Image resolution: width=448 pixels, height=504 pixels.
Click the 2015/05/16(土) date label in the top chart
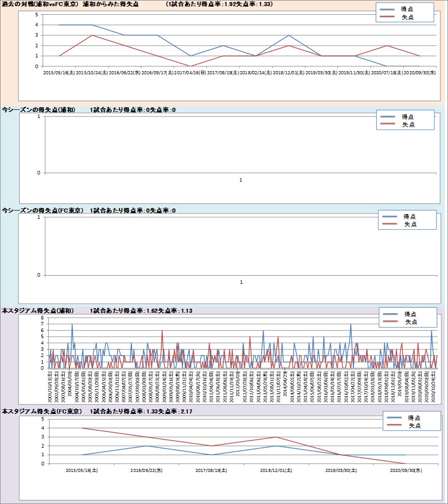(59, 73)
